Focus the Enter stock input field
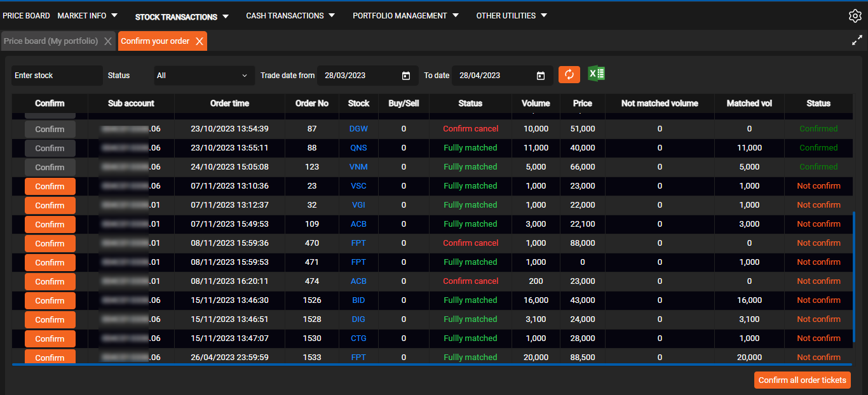The image size is (868, 395). [x=56, y=76]
